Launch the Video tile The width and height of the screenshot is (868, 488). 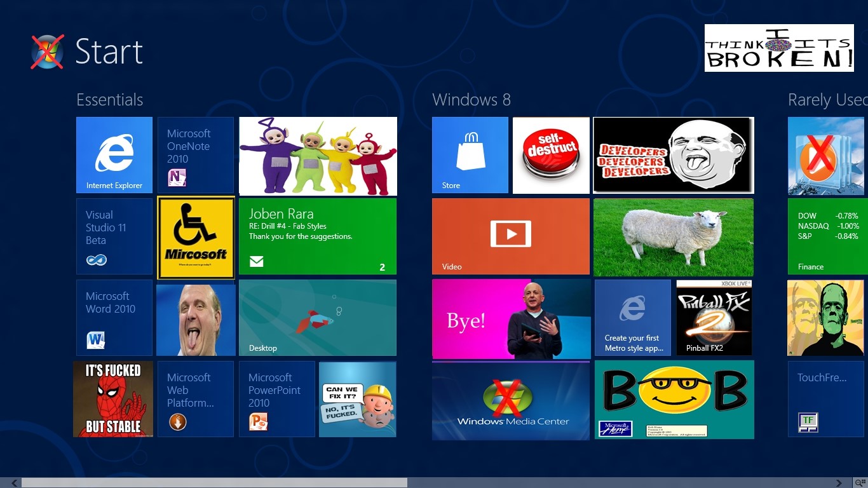(x=511, y=236)
